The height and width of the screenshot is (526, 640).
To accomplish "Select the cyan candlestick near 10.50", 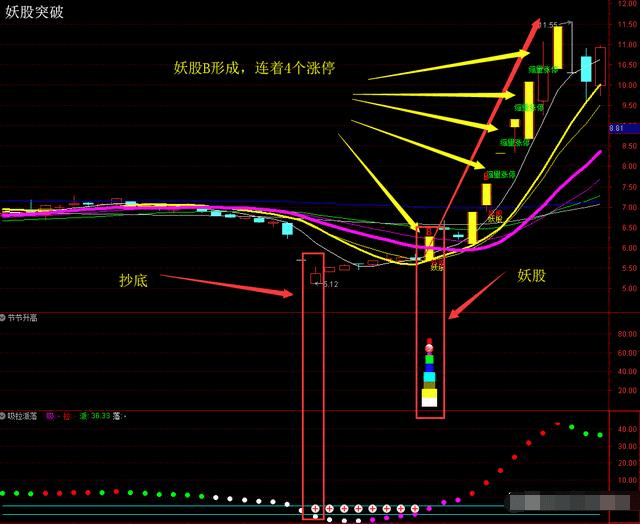I will [586, 69].
